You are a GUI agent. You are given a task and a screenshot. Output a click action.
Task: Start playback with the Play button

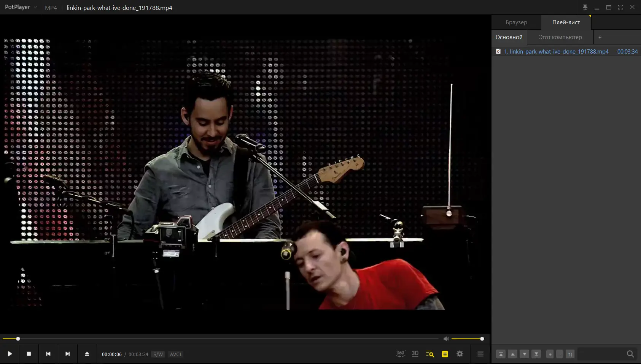click(10, 354)
